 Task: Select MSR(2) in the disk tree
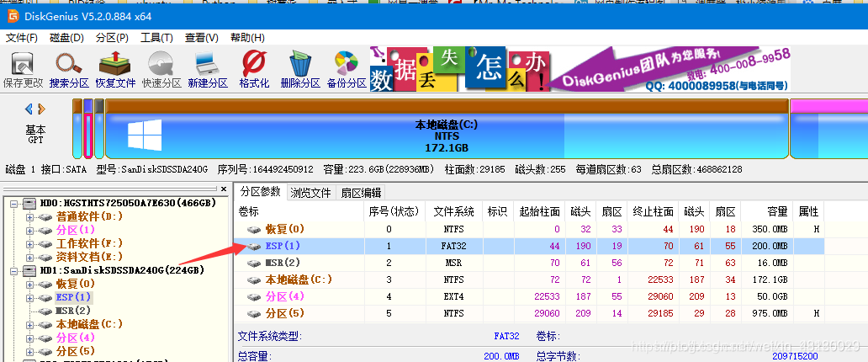[73, 311]
